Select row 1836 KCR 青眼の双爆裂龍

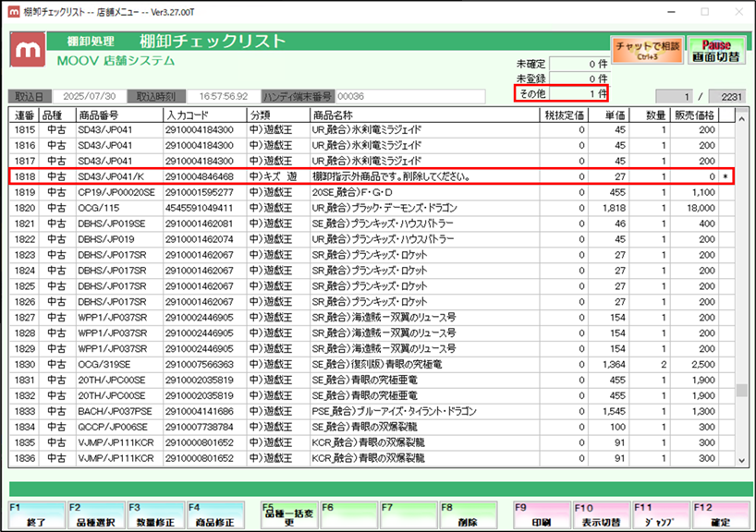(x=372, y=458)
